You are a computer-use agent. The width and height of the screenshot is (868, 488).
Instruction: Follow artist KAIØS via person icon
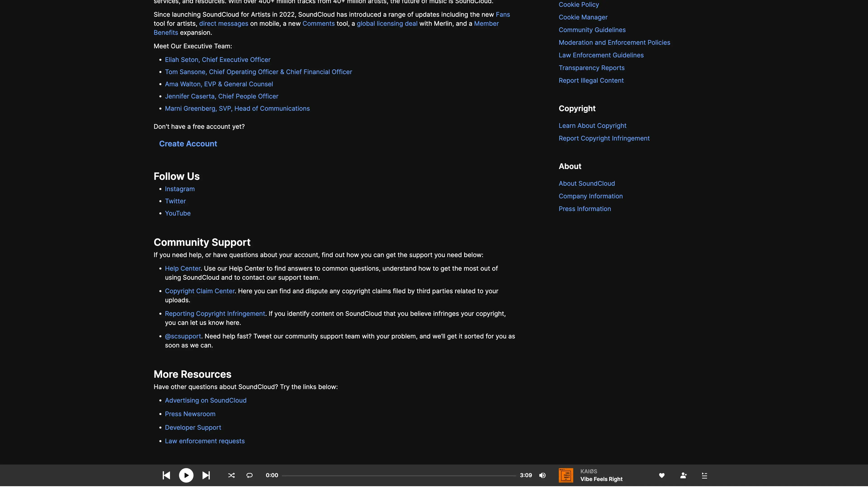(x=683, y=475)
